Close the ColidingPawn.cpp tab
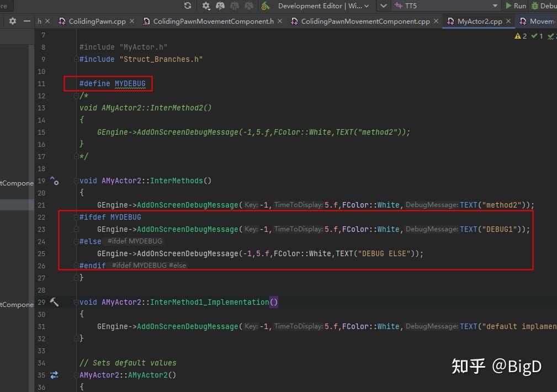This screenshot has height=392, width=557. tap(132, 22)
